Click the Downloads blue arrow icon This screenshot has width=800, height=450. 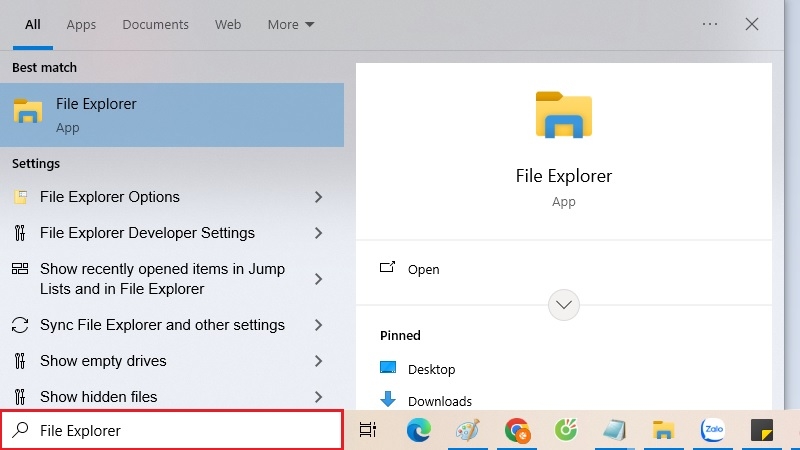(x=388, y=399)
